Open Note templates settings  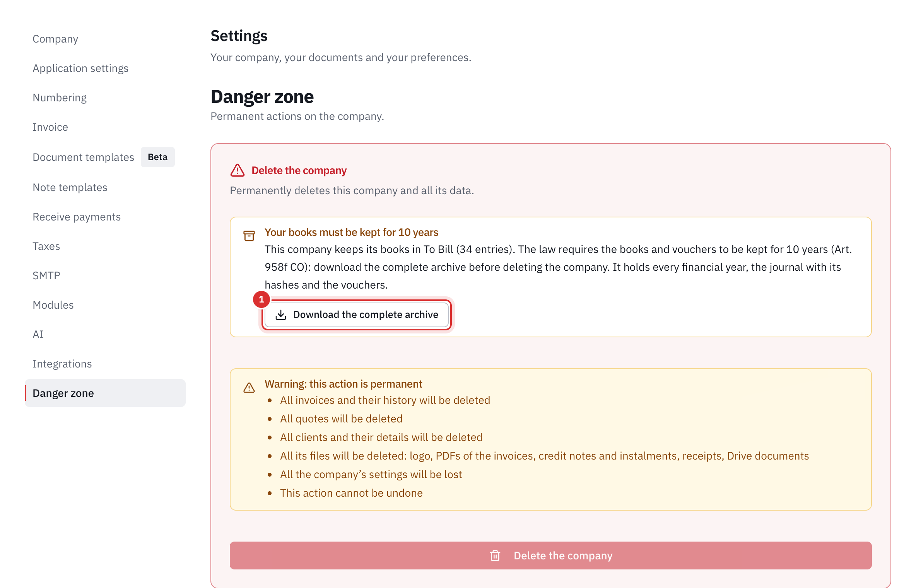click(x=70, y=187)
